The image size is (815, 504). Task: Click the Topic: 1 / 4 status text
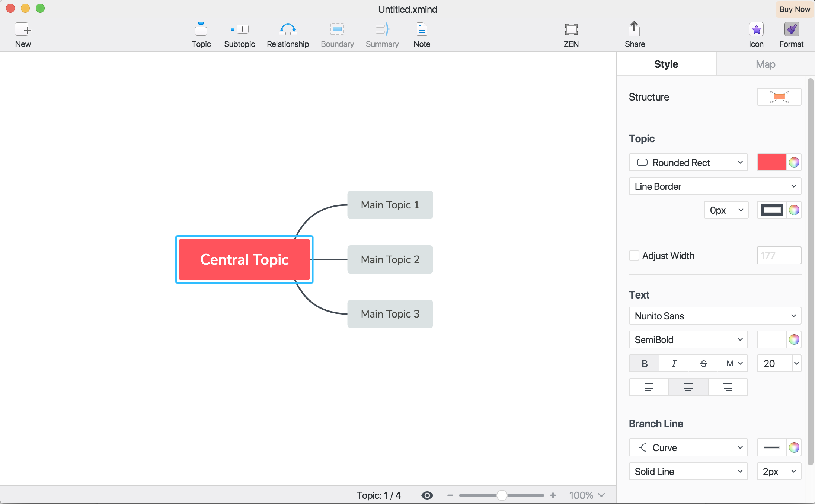click(378, 495)
